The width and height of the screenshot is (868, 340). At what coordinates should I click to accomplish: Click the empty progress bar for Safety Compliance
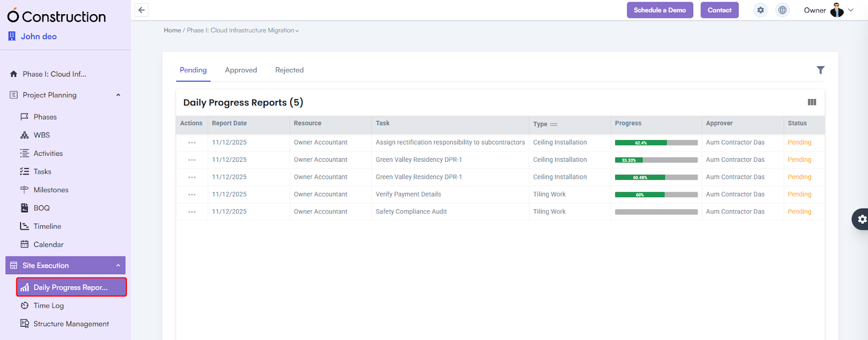pos(656,212)
